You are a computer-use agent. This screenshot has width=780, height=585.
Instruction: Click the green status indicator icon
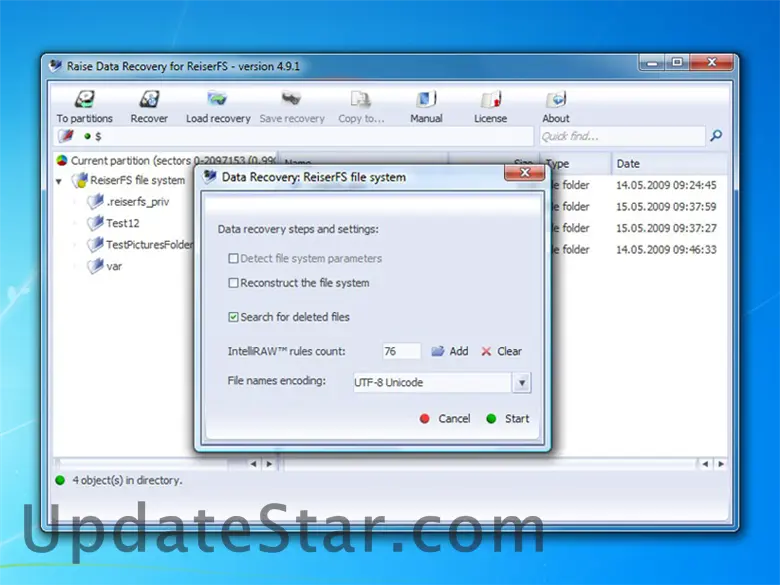[x=60, y=481]
